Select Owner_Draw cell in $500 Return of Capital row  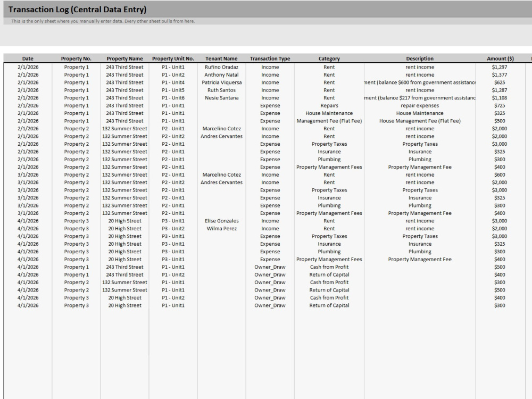tap(270, 290)
